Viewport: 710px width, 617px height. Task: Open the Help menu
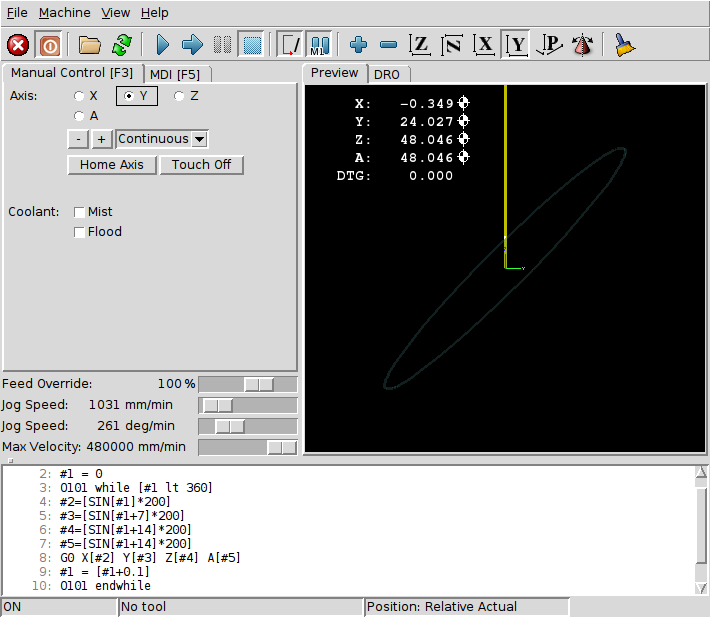point(154,13)
